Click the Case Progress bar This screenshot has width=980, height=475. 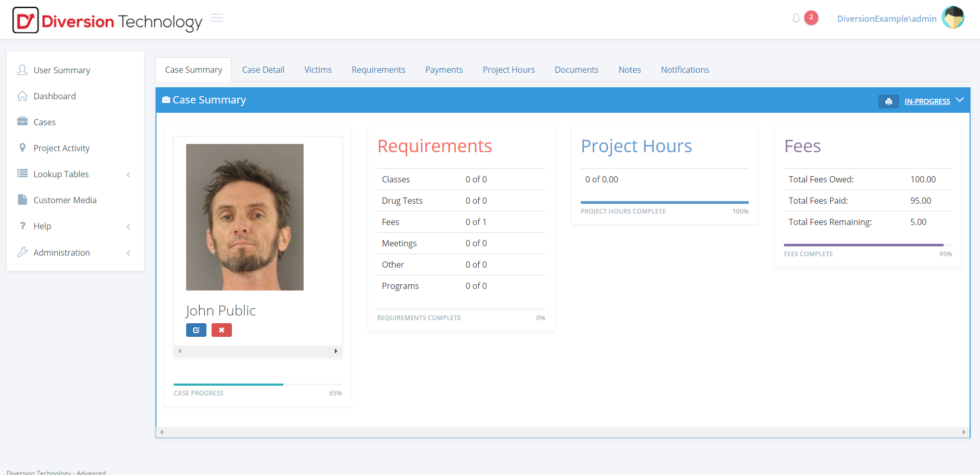(257, 385)
